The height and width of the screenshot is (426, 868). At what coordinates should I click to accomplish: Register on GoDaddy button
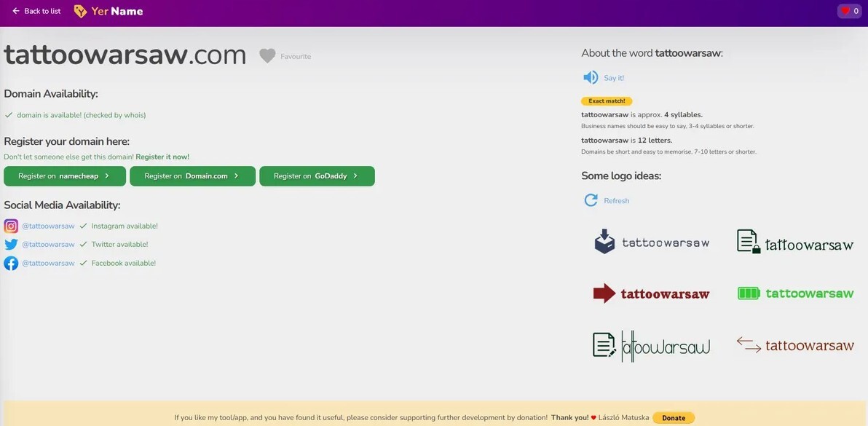click(317, 176)
